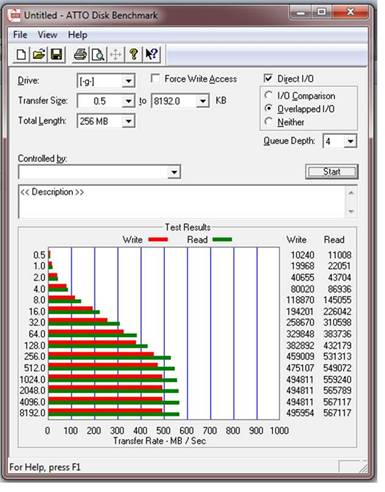Click the Start button

pos(332,172)
